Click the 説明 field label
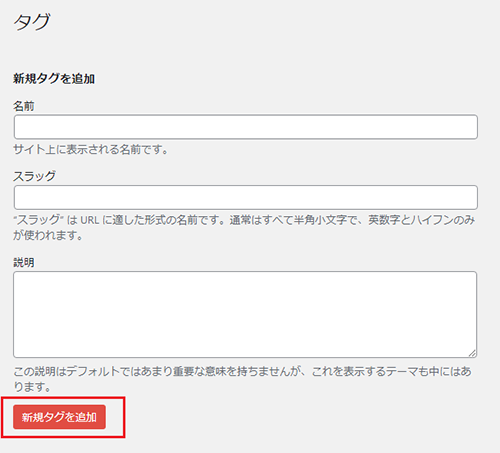 (24, 262)
